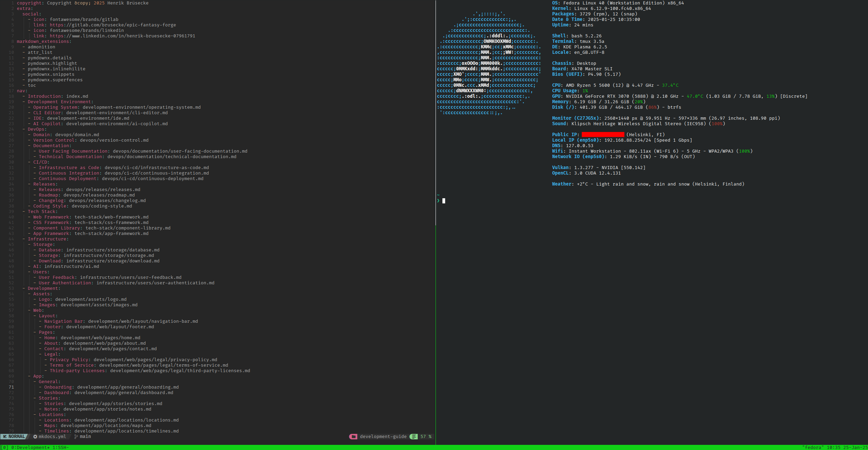Click the Wifi: Instant Workstation line
This screenshot has height=450, width=868.
652,151
